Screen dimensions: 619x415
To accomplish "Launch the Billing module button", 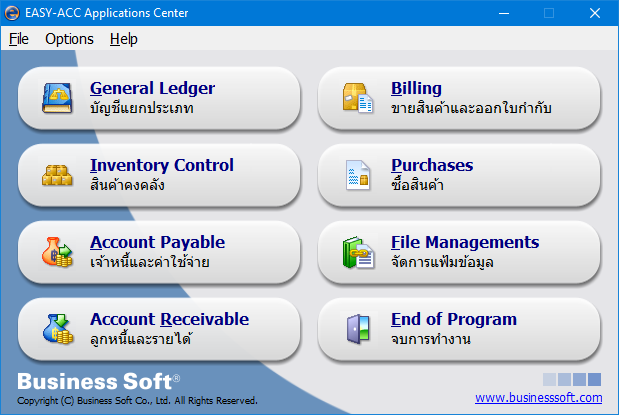I will 459,97.
